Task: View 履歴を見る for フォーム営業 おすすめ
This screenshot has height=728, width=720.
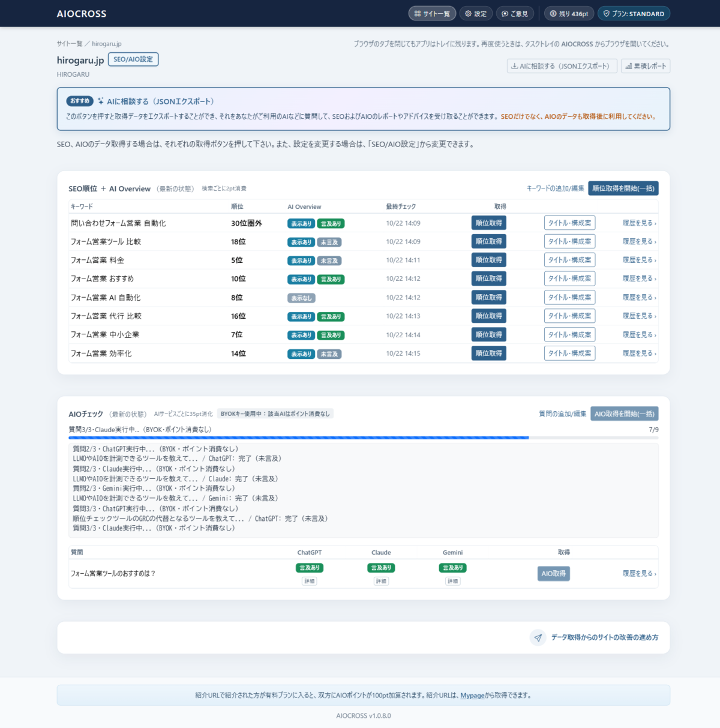Action: [639, 279]
